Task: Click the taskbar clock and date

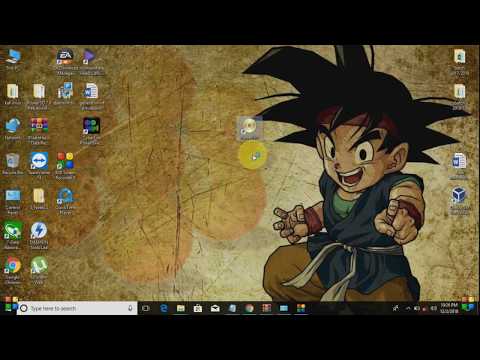Action: [x=449, y=308]
